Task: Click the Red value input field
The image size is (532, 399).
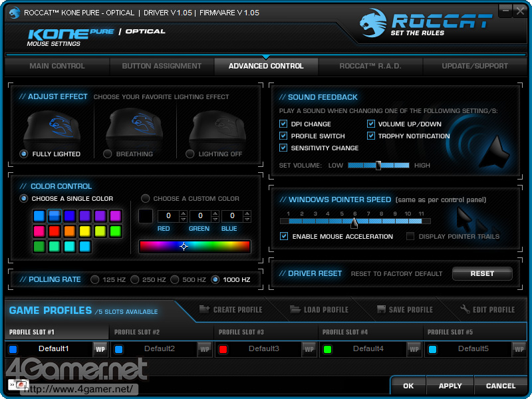Action: click(168, 216)
